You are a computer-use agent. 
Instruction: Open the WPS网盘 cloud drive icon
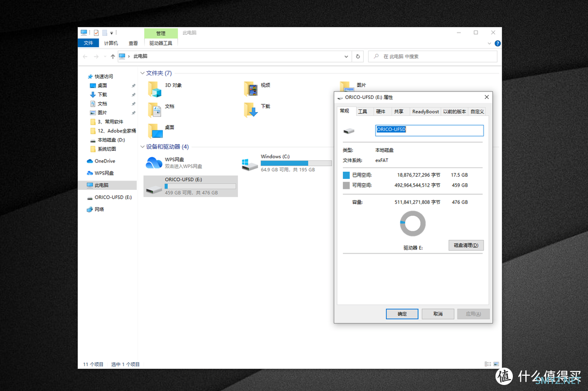tap(154, 163)
